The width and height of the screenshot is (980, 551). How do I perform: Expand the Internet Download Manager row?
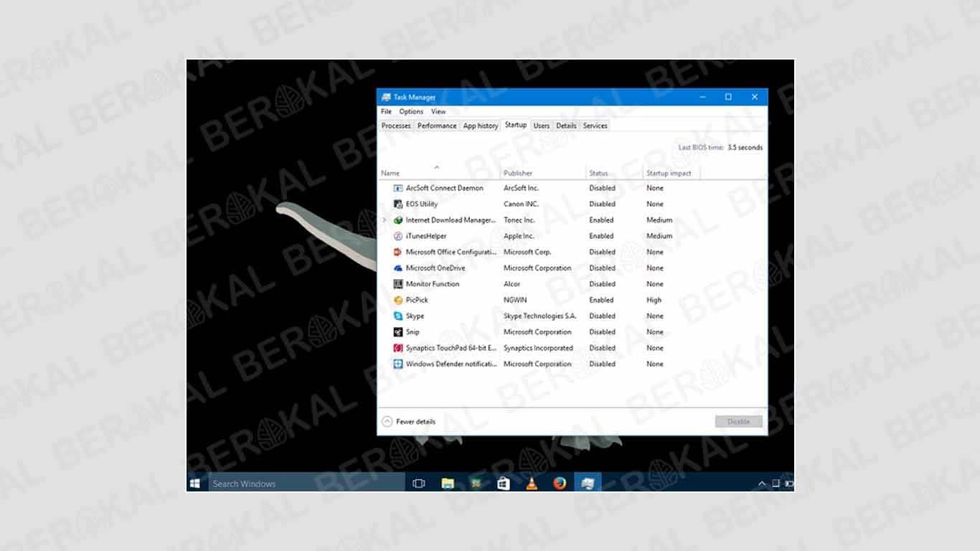[385, 220]
